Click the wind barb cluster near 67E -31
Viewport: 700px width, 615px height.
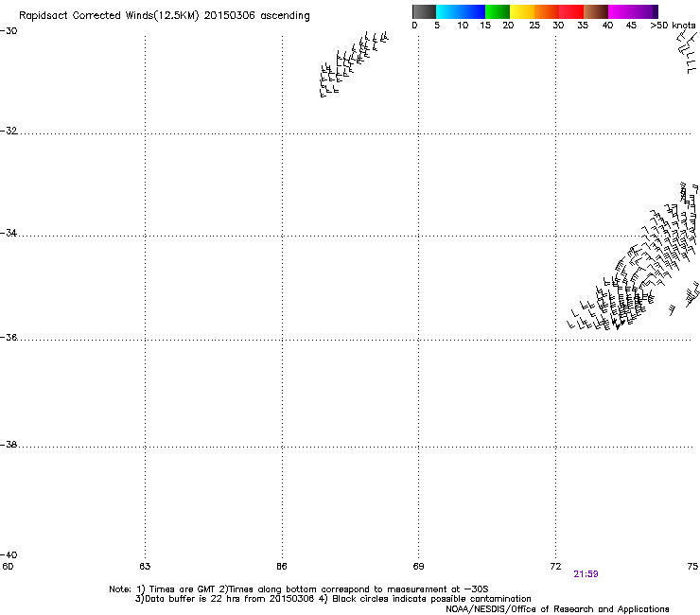(354, 64)
